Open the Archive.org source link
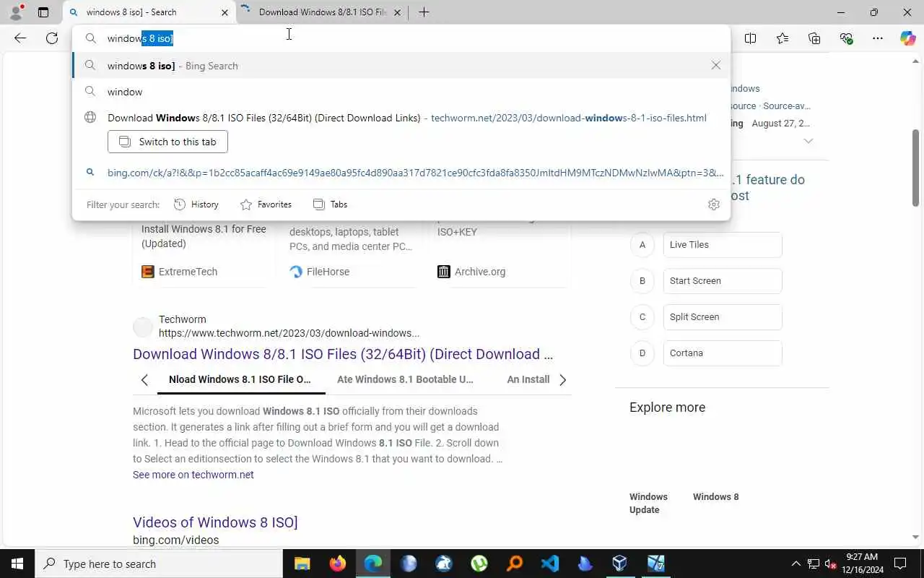The width and height of the screenshot is (924, 578). click(471, 272)
